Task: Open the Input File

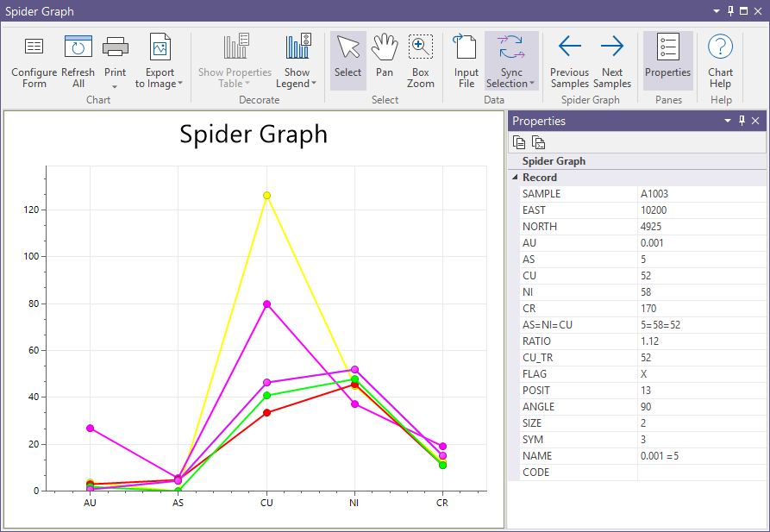Action: [466, 61]
